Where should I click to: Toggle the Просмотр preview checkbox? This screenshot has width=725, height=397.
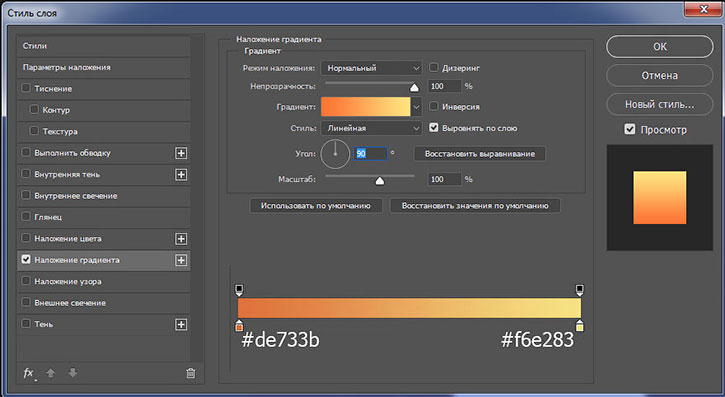pyautogui.click(x=630, y=129)
